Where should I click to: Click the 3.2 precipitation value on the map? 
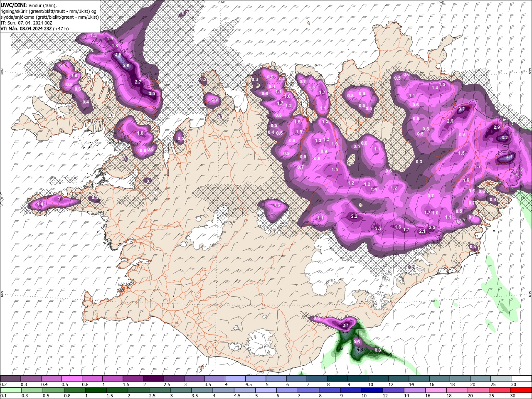(505, 138)
